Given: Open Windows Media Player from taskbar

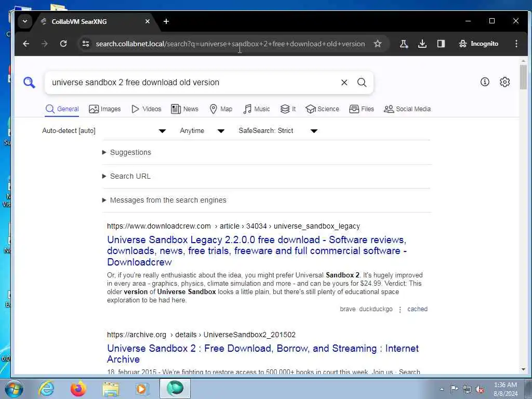Looking at the screenshot, I should click(142, 389).
